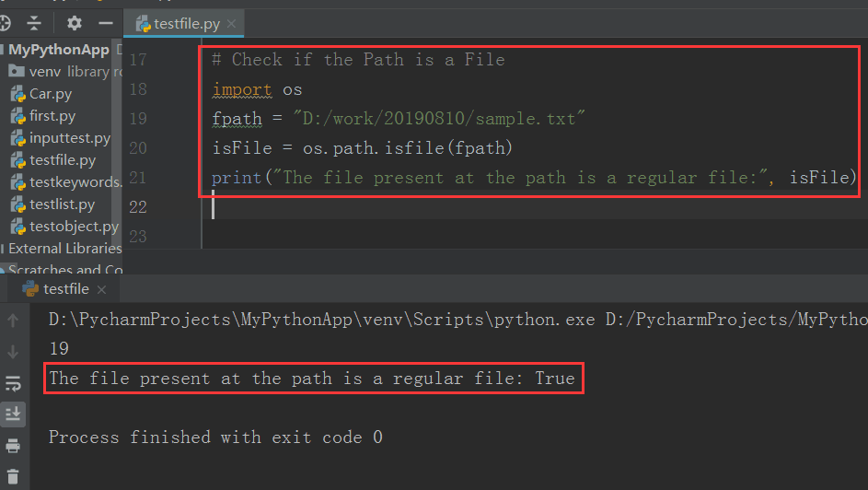Open Car.py in the project tree
The height and width of the screenshot is (490, 868).
[x=51, y=94]
